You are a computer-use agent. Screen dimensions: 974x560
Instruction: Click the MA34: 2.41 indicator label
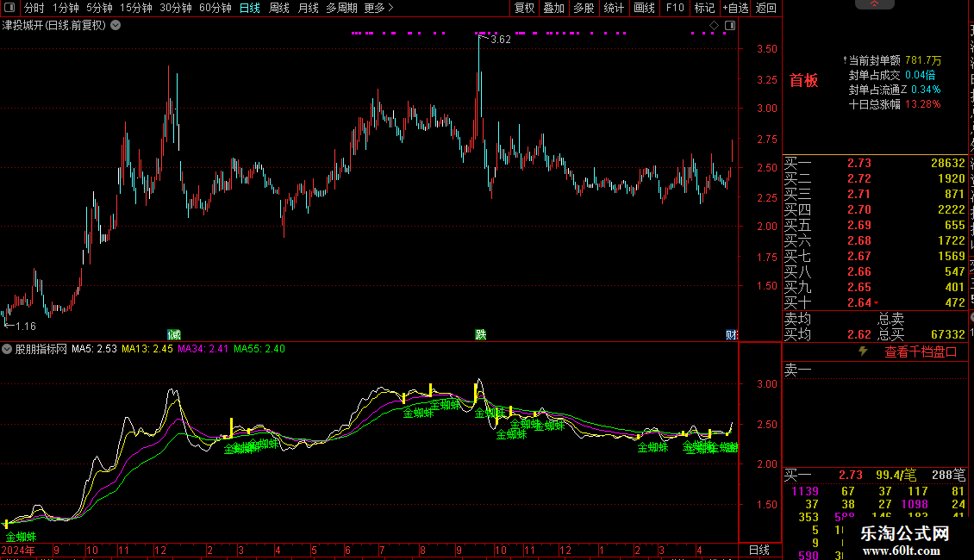pyautogui.click(x=203, y=349)
